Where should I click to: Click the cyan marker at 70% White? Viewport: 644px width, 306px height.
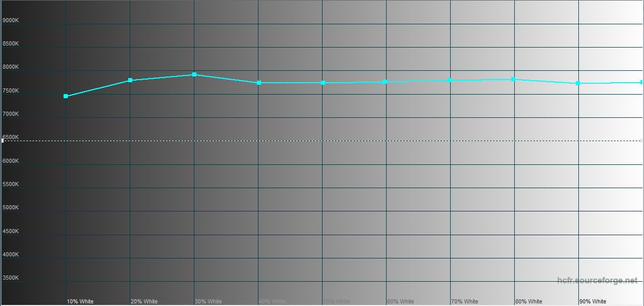pos(450,80)
